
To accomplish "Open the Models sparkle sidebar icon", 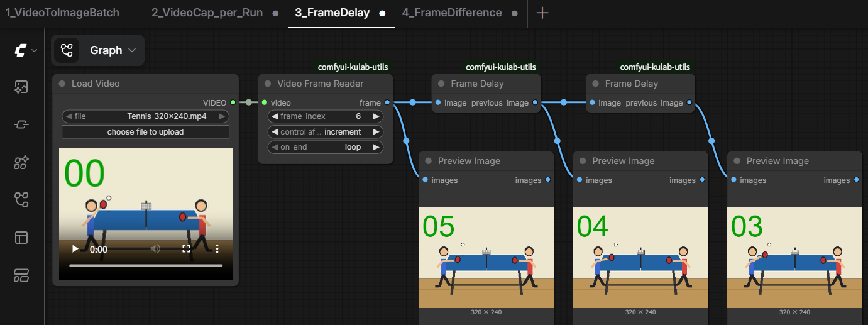I will tap(21, 163).
